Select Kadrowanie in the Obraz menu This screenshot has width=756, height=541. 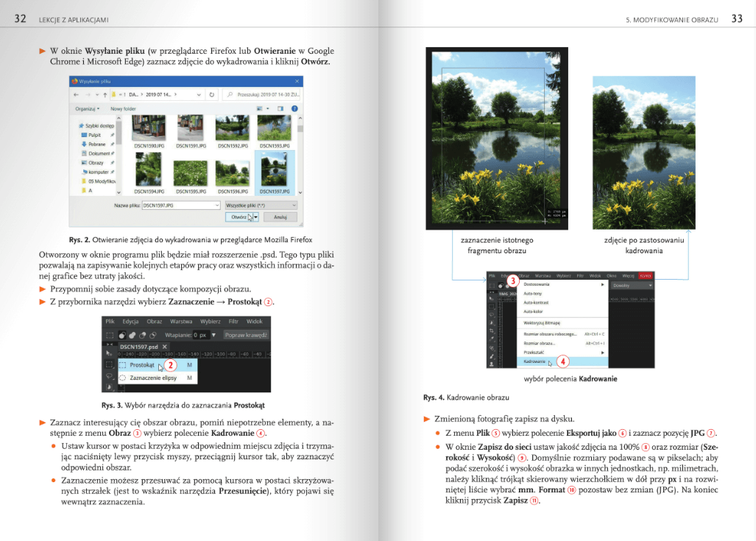click(x=562, y=361)
